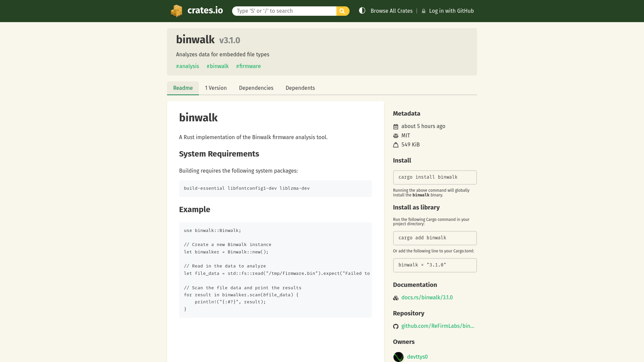This screenshot has height=362, width=644.
Task: Click the v3.1.0 version label
Action: (230, 40)
